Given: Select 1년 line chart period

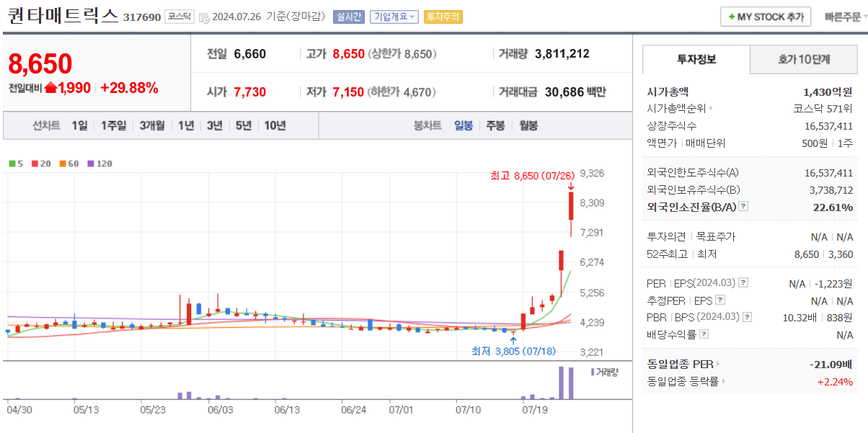Looking at the screenshot, I should [x=186, y=125].
